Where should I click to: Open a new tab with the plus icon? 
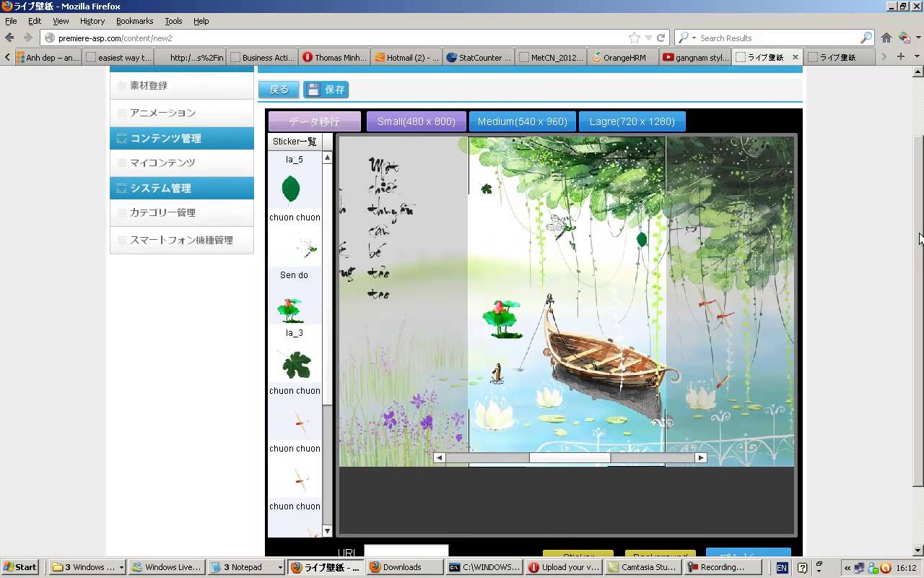[900, 57]
